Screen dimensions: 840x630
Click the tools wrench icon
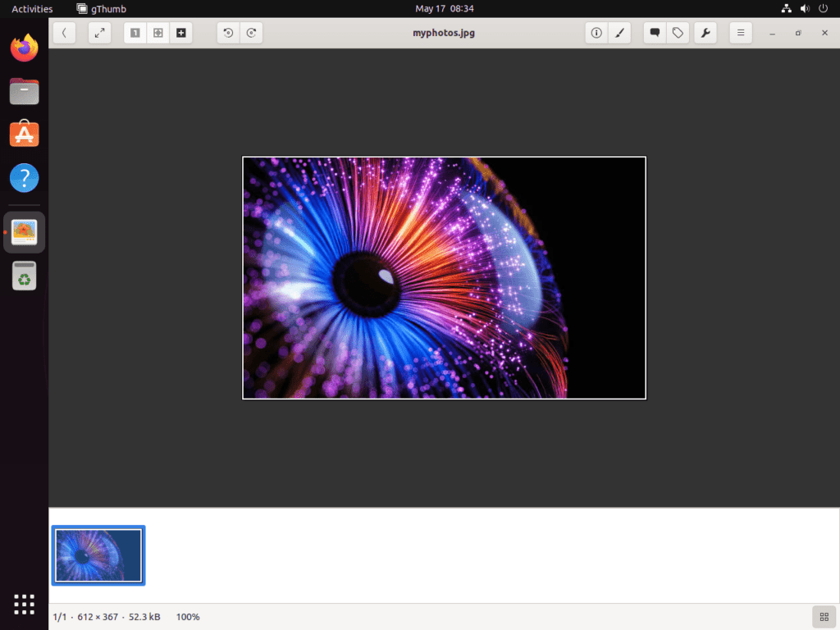point(705,33)
